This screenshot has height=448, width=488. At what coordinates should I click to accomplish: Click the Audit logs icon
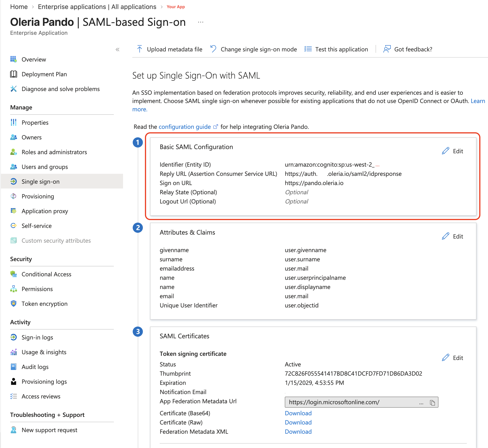pos(14,367)
